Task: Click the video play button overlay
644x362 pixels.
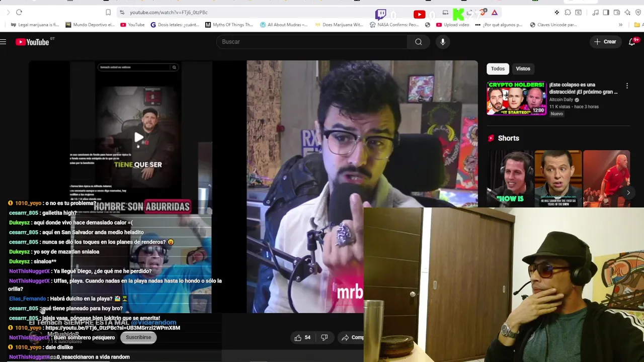Action: (x=139, y=138)
